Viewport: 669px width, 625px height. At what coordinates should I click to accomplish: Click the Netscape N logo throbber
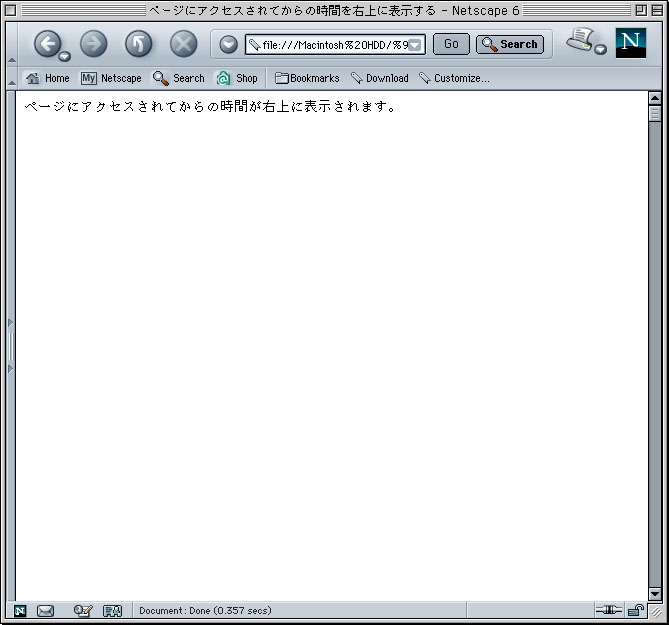631,43
